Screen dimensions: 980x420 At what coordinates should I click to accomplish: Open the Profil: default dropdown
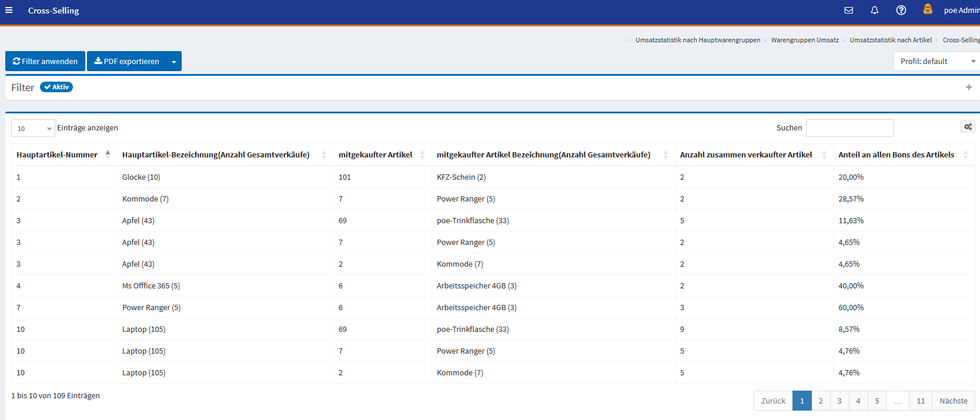click(936, 62)
